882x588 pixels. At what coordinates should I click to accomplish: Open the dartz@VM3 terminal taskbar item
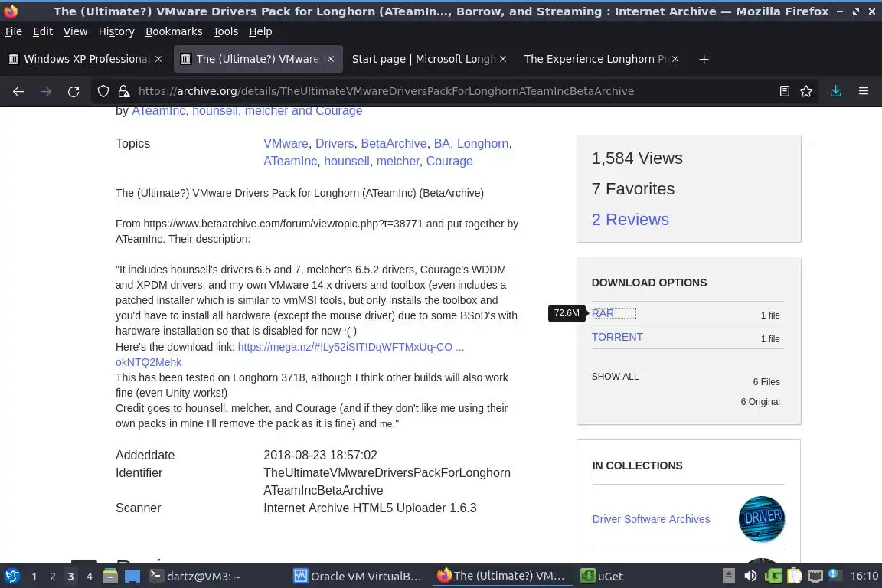pyautogui.click(x=195, y=577)
